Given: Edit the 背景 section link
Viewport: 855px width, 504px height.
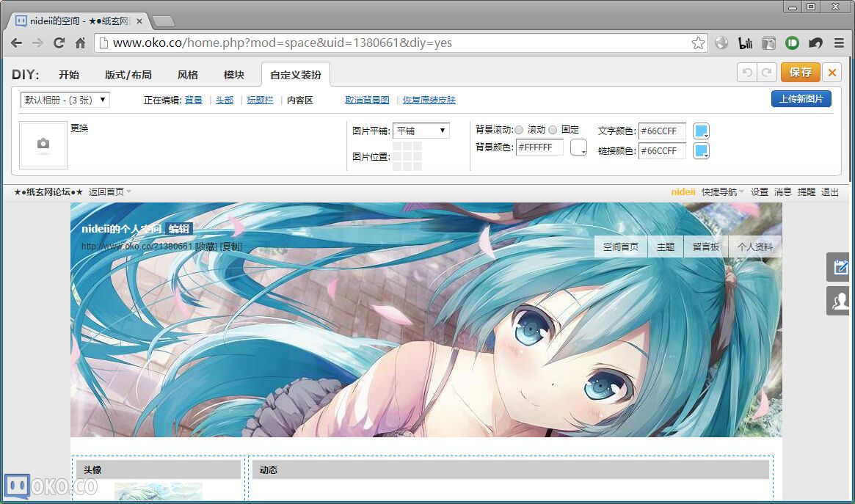Looking at the screenshot, I should coord(194,101).
